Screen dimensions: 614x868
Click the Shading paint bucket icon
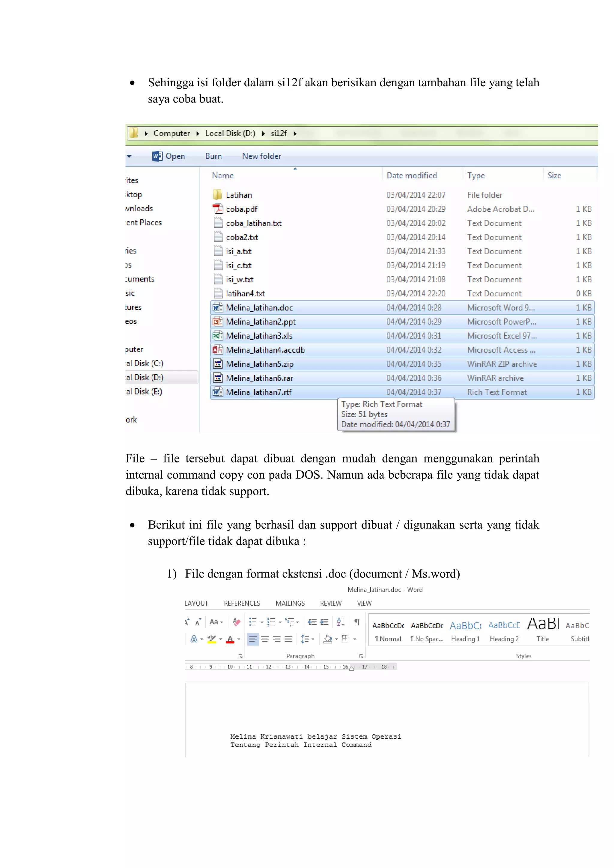(328, 639)
